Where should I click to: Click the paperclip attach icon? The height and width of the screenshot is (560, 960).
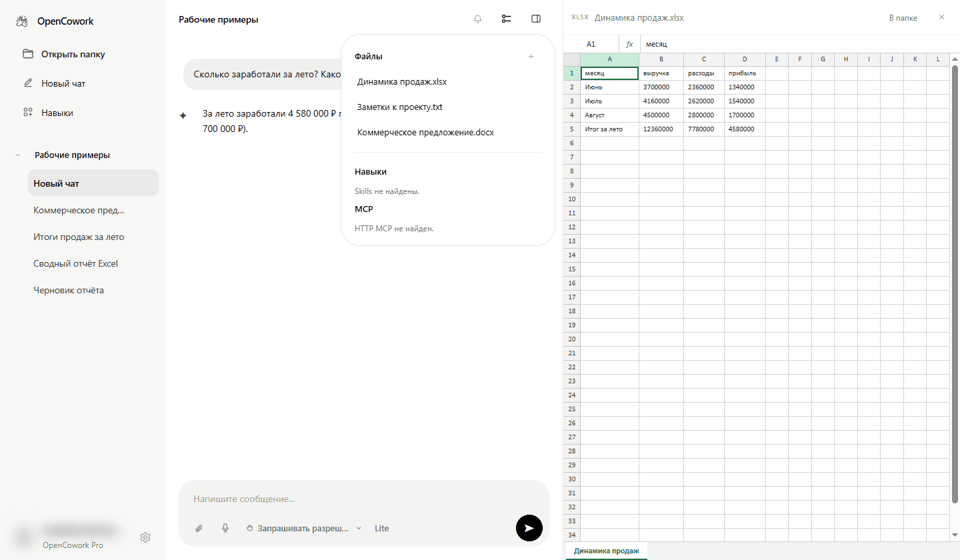pyautogui.click(x=199, y=528)
